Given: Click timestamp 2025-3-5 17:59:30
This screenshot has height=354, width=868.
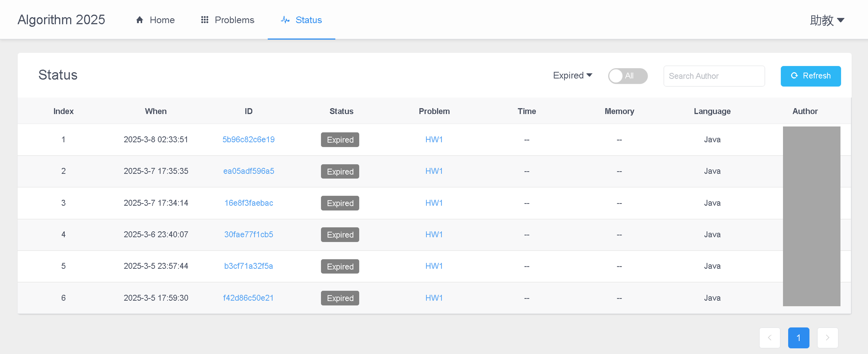Looking at the screenshot, I should [x=156, y=298].
